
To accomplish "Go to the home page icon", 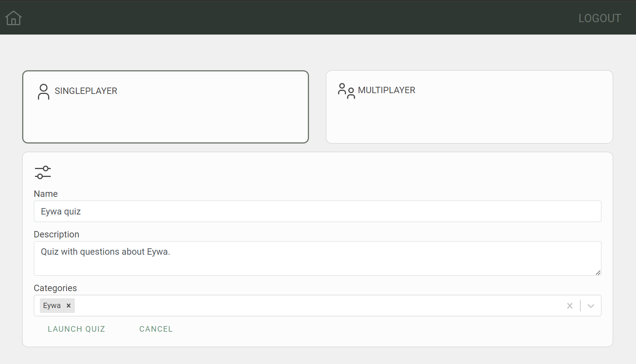I will coord(14,18).
